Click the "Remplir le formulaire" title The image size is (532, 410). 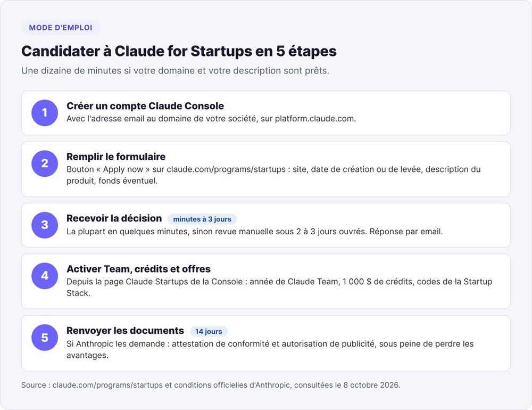115,157
